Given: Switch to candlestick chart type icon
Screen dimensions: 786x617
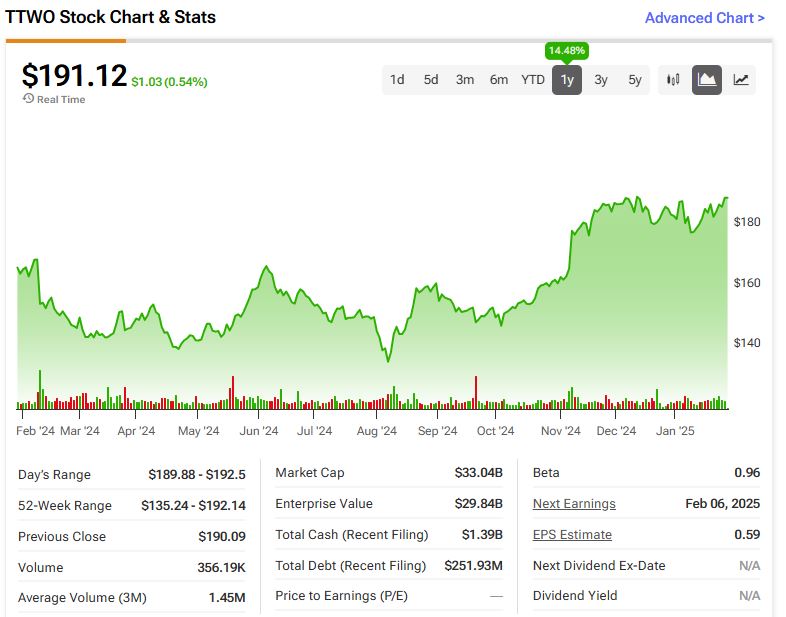Looking at the screenshot, I should [x=673, y=80].
